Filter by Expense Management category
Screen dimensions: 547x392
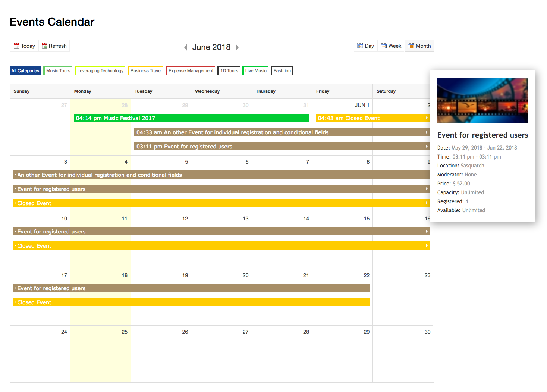191,71
